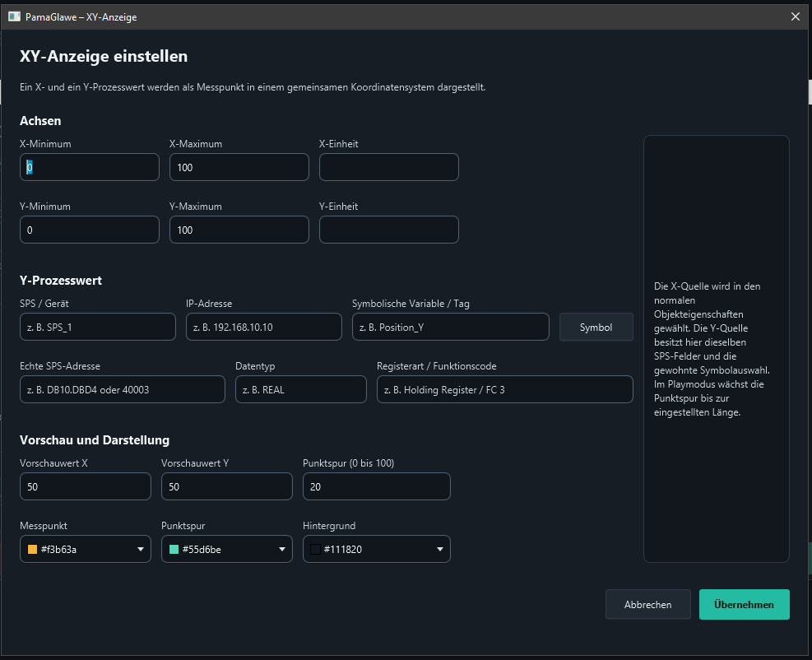Click the turquoise Punktspur color swatch

[174, 549]
